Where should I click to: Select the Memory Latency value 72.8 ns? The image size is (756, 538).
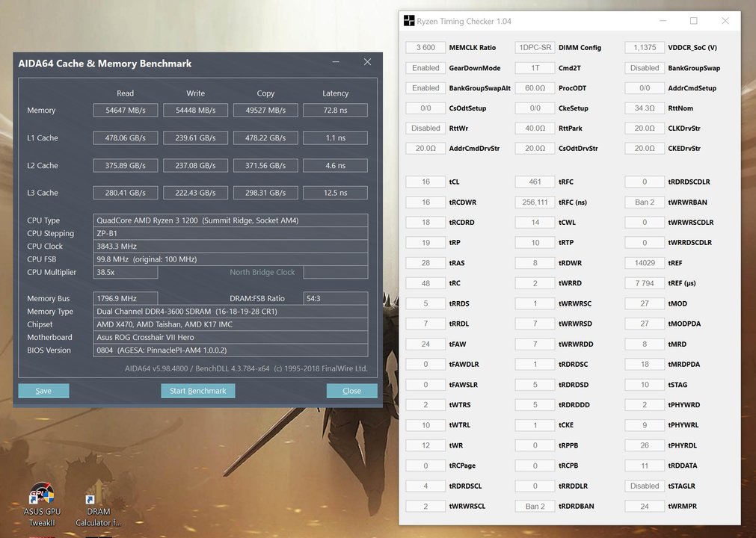pos(335,111)
